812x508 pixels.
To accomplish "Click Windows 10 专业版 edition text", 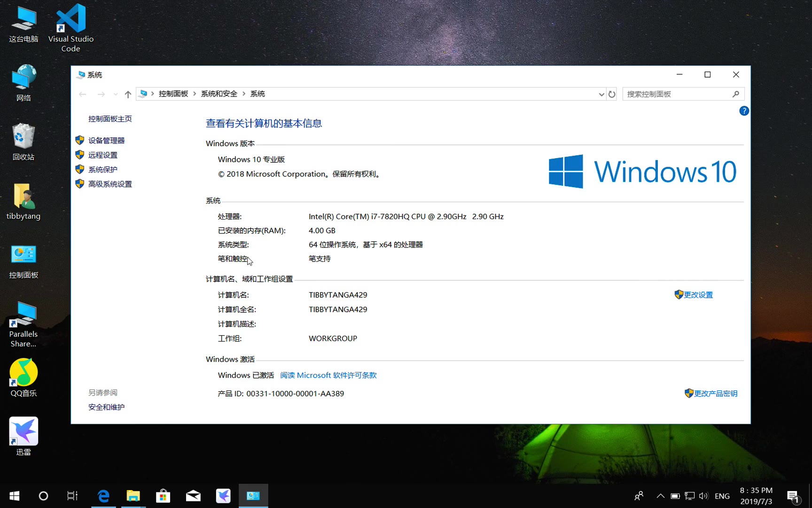I will pos(251,159).
